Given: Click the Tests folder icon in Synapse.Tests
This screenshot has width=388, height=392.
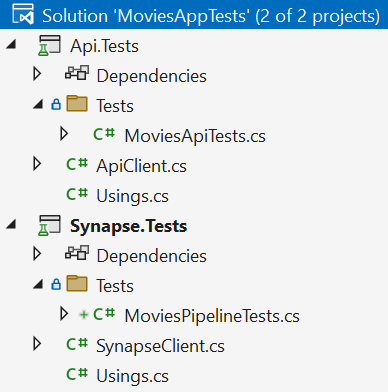Looking at the screenshot, I should coord(77,284).
